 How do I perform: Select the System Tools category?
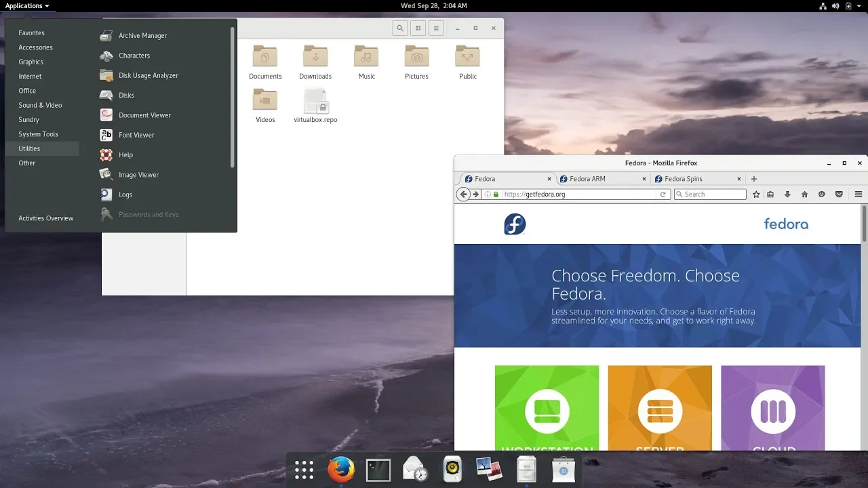tap(38, 134)
